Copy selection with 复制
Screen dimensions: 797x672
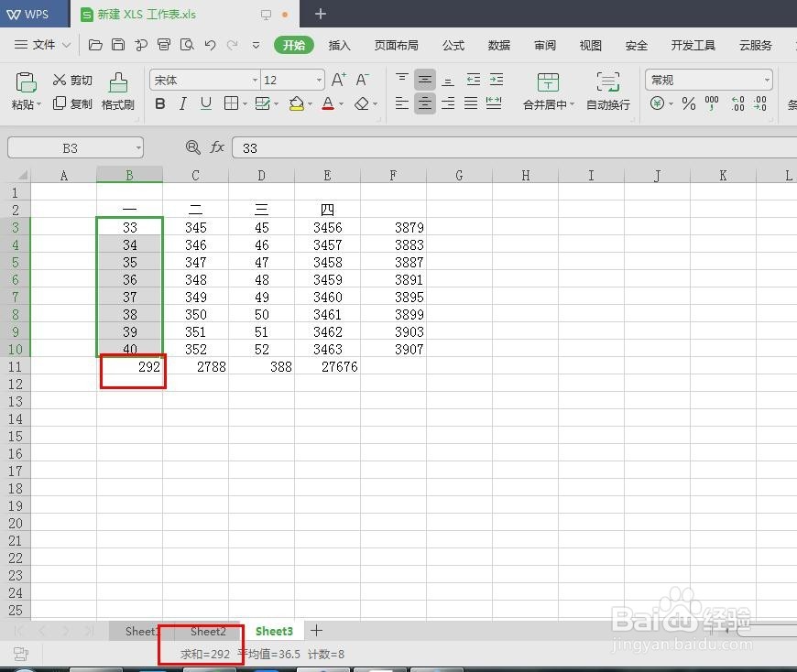coord(72,103)
